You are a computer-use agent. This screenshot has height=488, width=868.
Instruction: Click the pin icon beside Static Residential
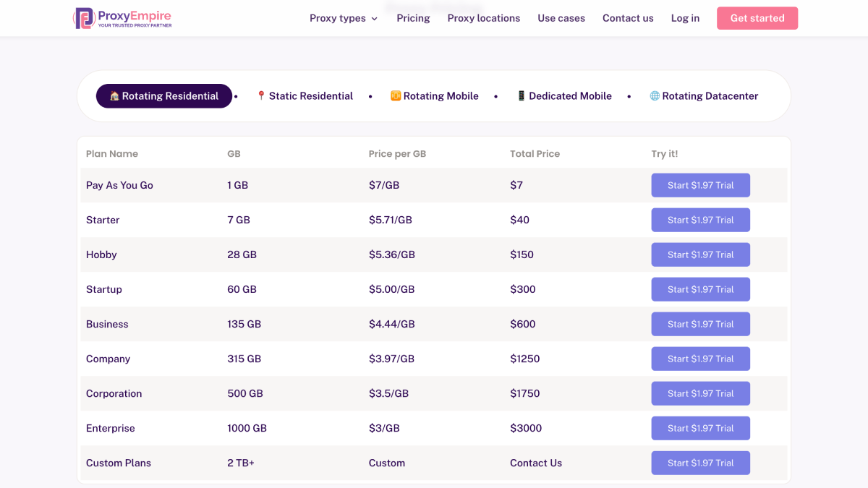pos(261,96)
